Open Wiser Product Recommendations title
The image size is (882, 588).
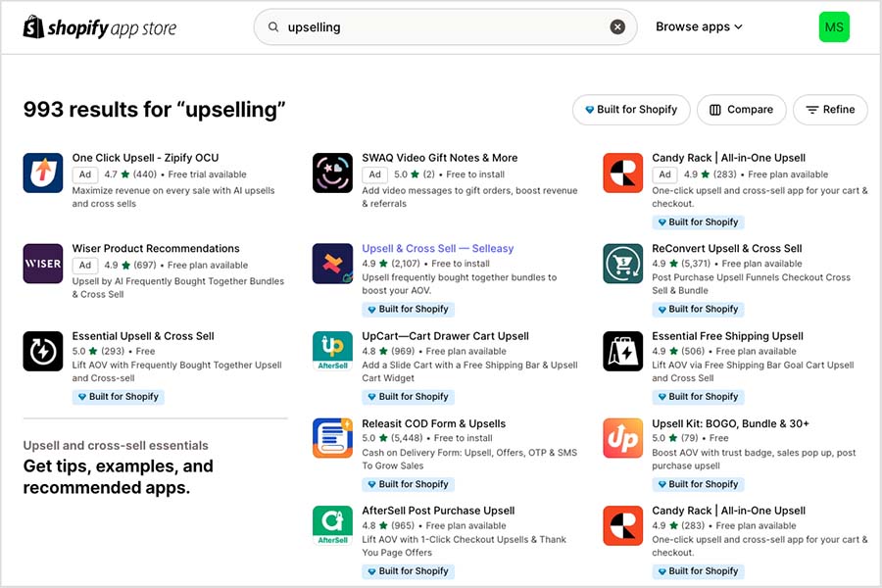(x=156, y=249)
